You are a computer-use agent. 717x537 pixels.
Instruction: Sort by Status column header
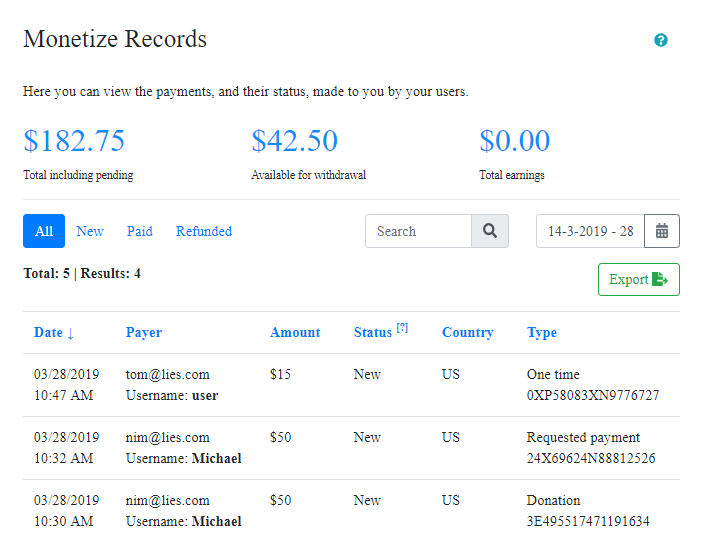pyautogui.click(x=372, y=333)
